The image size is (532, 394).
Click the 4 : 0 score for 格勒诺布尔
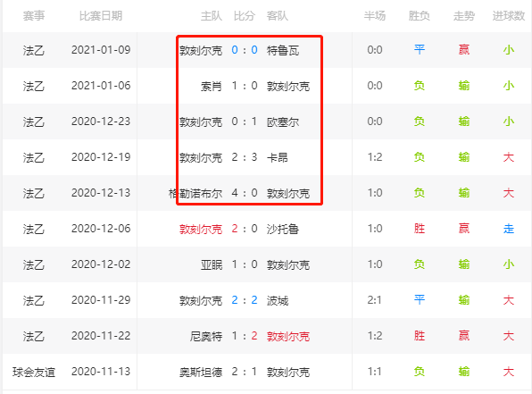(245, 193)
